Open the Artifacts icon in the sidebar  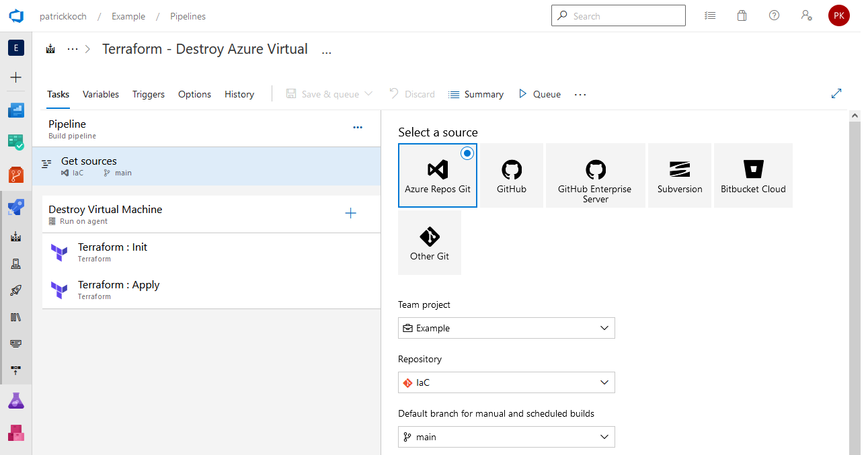16,433
